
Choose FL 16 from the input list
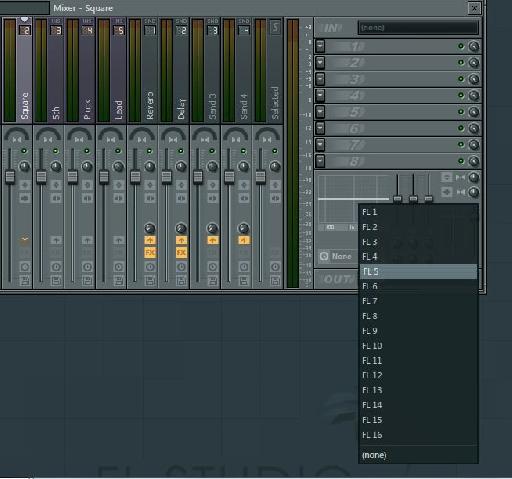tap(418, 435)
